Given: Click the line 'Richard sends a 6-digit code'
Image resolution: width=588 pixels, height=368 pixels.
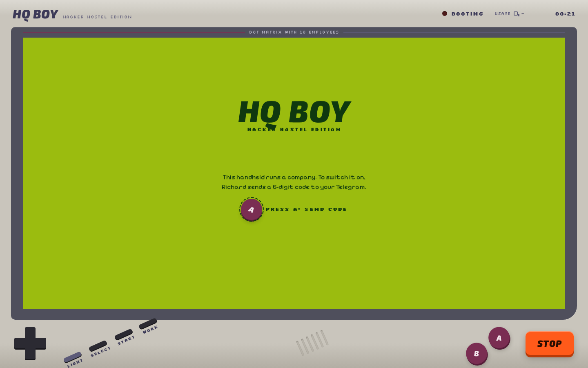Looking at the screenshot, I should (294, 187).
